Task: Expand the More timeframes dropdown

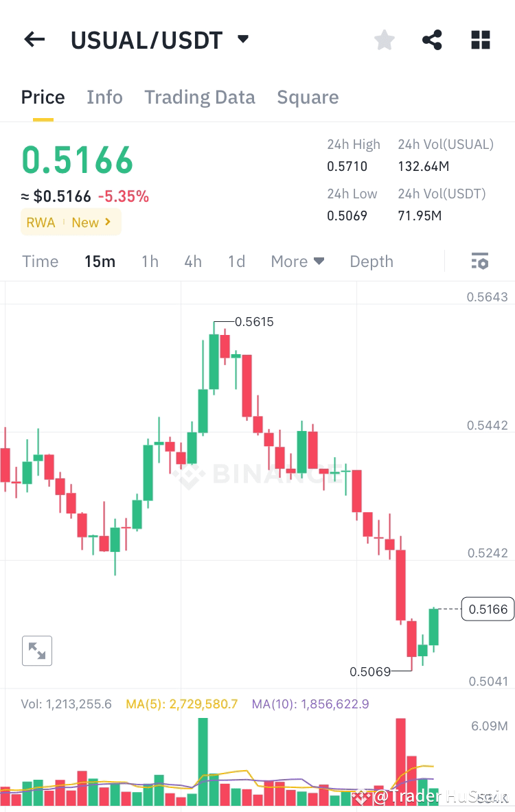Action: pyautogui.click(x=297, y=261)
